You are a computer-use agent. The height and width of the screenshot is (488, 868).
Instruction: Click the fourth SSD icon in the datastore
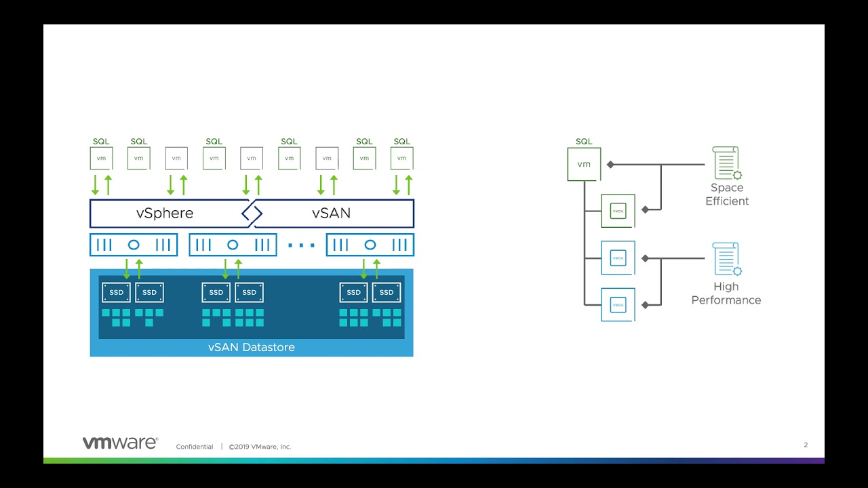(x=249, y=293)
